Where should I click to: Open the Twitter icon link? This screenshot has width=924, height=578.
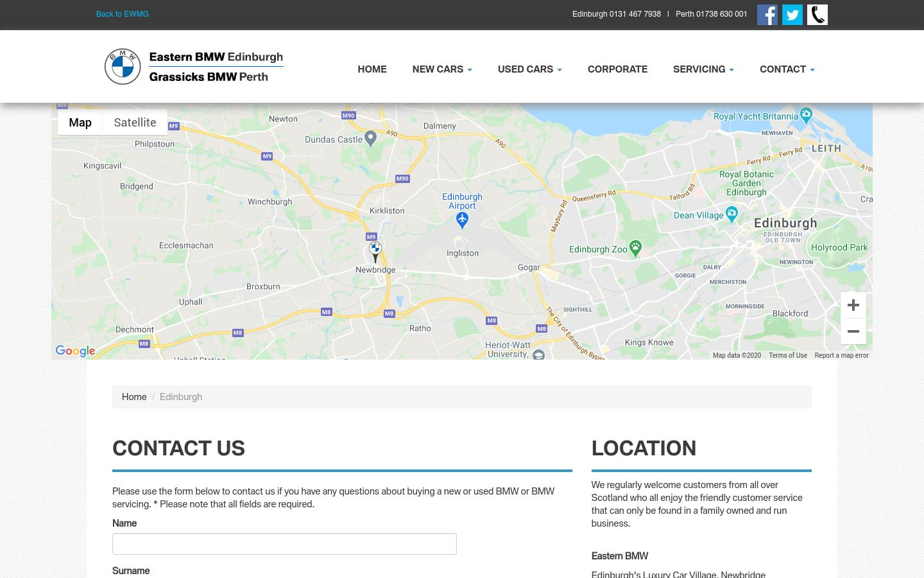tap(792, 15)
